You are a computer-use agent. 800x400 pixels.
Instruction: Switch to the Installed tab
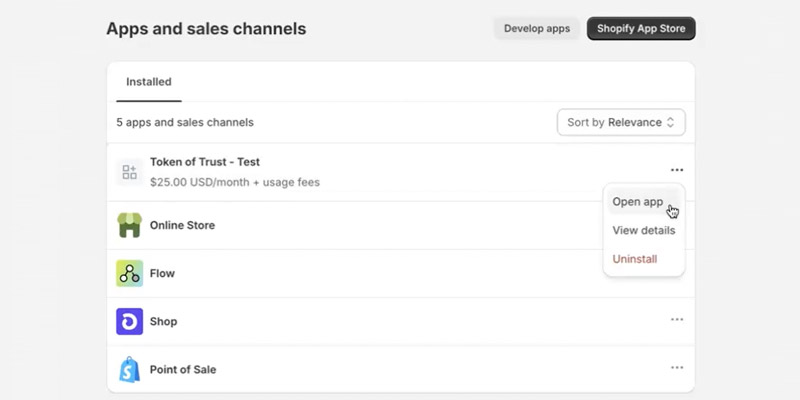[149, 82]
